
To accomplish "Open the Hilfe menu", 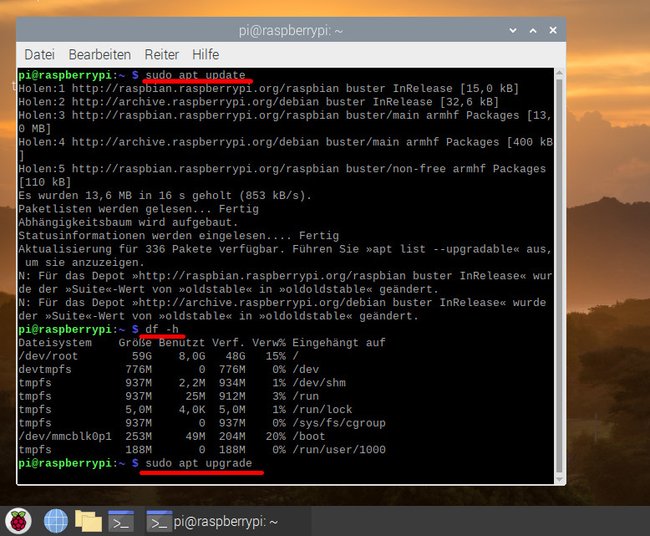I will pyautogui.click(x=206, y=54).
